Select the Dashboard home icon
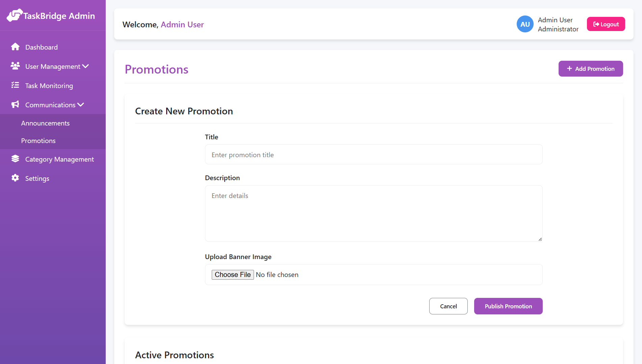This screenshot has width=642, height=364. pos(16,47)
